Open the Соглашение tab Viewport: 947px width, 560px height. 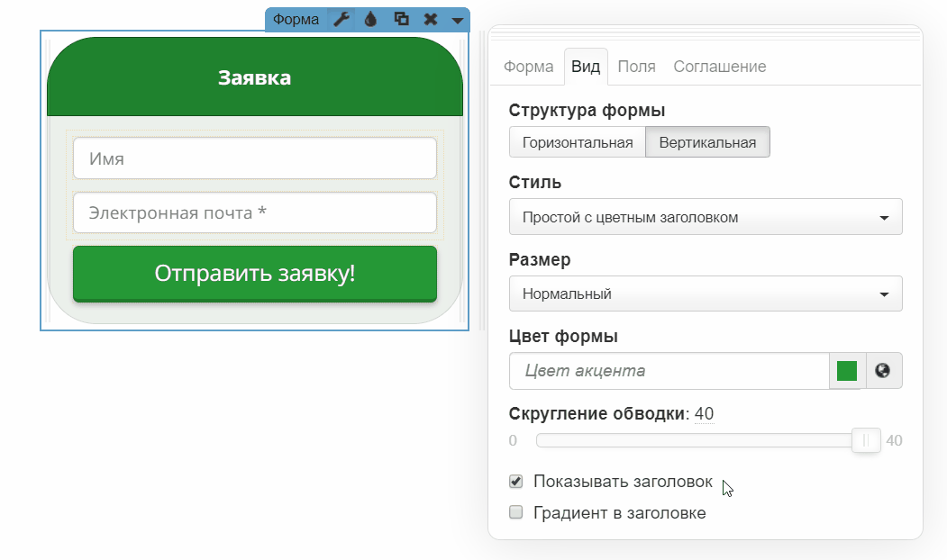719,67
